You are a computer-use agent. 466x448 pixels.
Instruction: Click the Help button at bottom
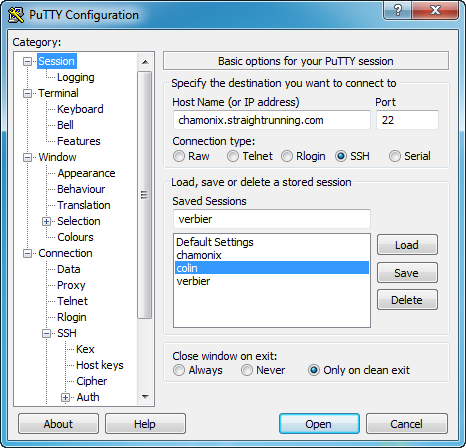[145, 424]
